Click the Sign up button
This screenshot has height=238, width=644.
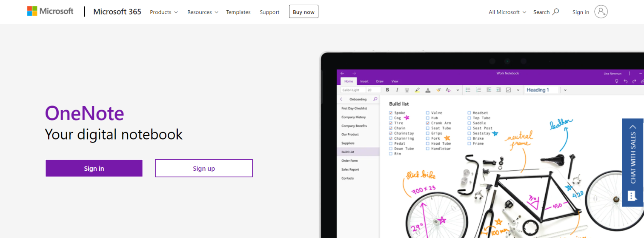(204, 168)
